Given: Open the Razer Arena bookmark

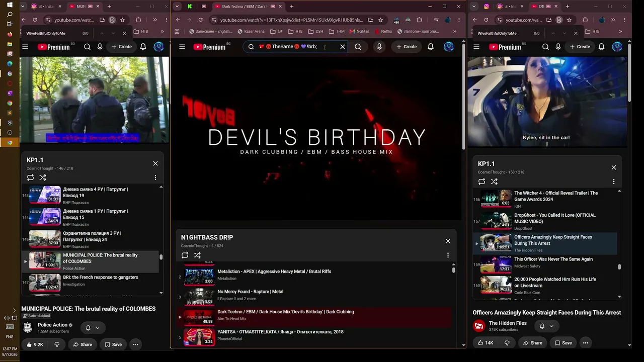Looking at the screenshot, I should [251, 31].
